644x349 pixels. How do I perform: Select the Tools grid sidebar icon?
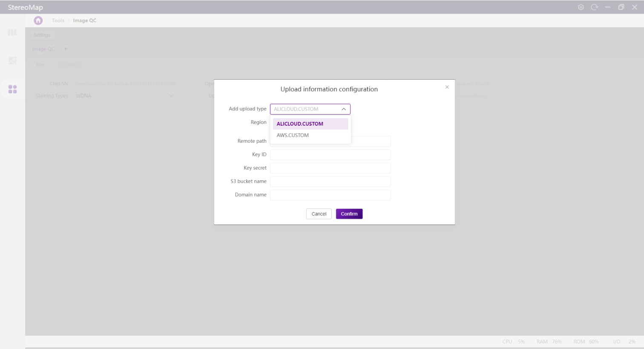click(x=12, y=89)
